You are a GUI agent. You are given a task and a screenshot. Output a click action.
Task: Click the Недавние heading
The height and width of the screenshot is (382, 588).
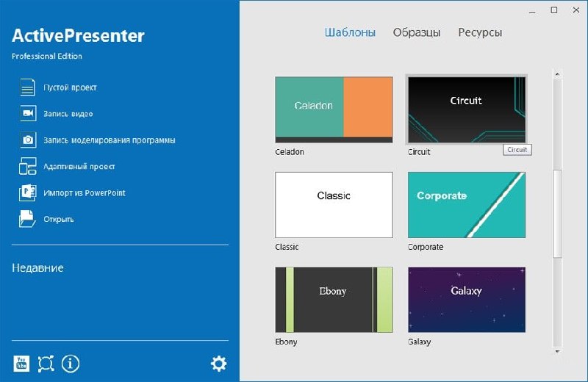[x=37, y=268]
